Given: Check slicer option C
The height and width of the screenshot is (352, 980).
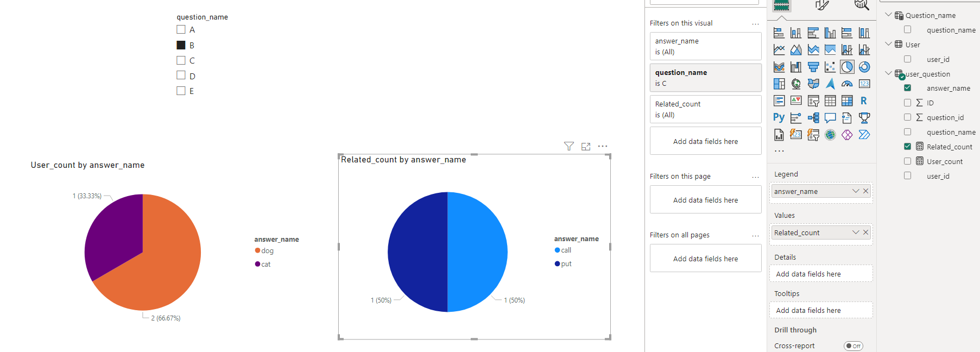Looking at the screenshot, I should pos(181,60).
